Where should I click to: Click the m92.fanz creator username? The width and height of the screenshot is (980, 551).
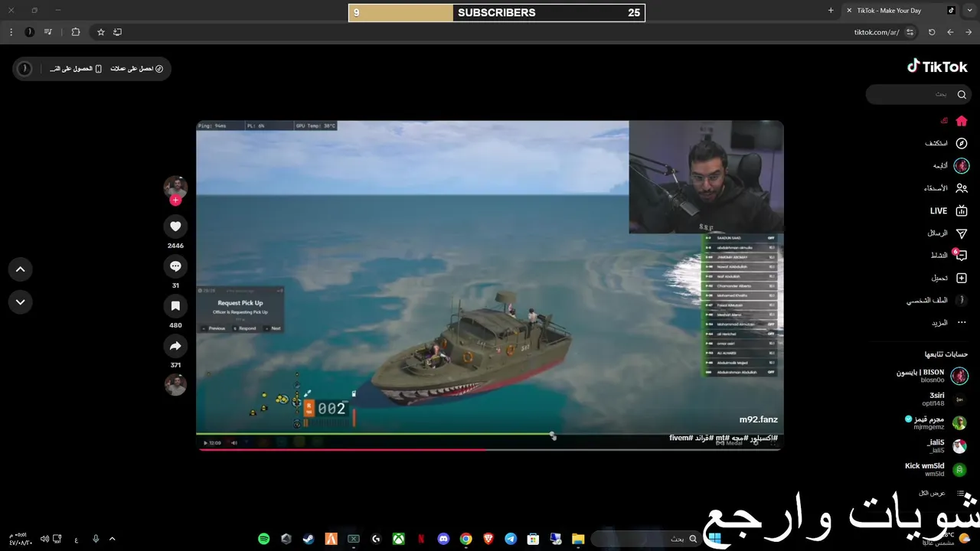(x=758, y=419)
